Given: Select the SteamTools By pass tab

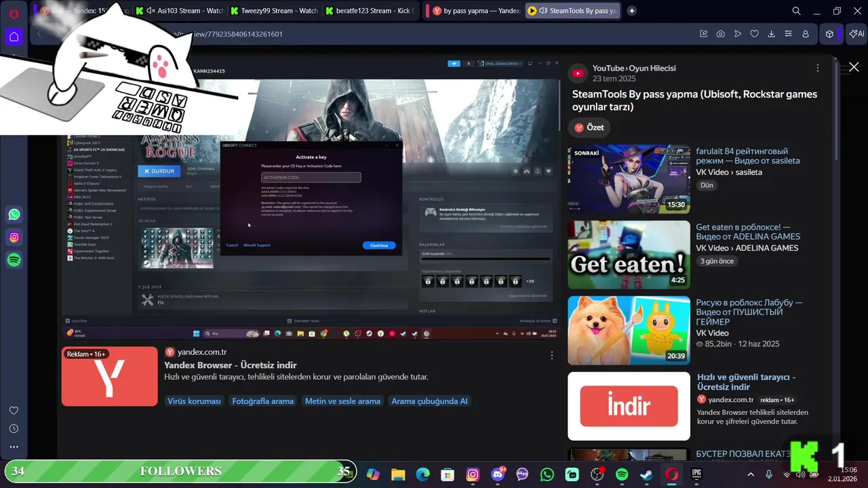Looking at the screenshot, I should (x=572, y=11).
